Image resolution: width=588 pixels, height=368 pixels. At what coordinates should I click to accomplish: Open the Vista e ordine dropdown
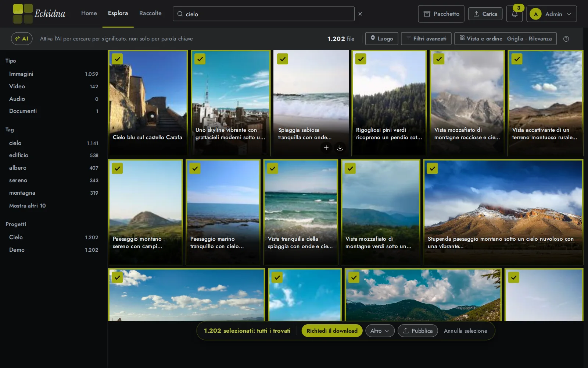(x=505, y=39)
